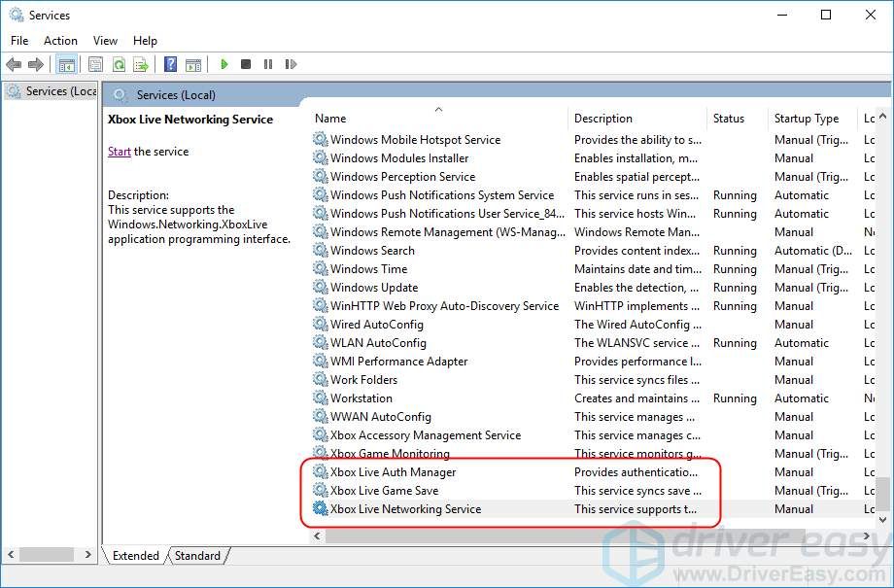894x588 pixels.
Task: Sort by the Startup Type column header
Action: (x=806, y=119)
